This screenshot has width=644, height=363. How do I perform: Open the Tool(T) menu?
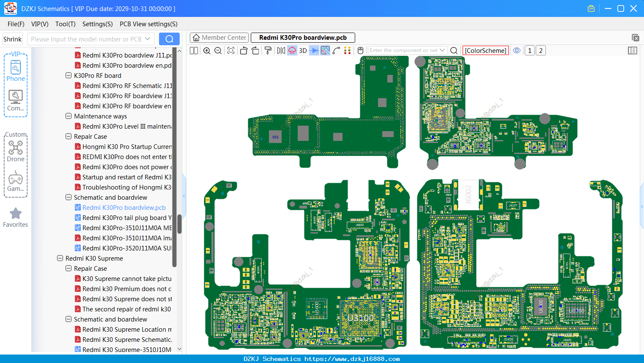[x=66, y=24]
